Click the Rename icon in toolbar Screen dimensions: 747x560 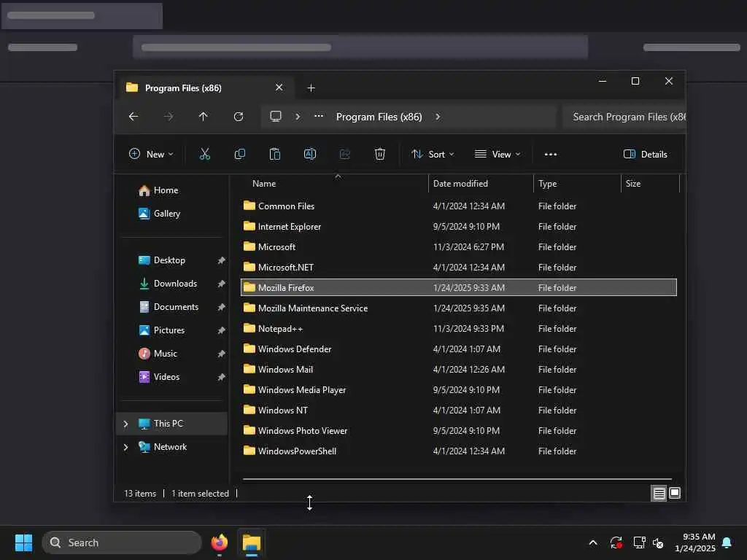pyautogui.click(x=309, y=155)
